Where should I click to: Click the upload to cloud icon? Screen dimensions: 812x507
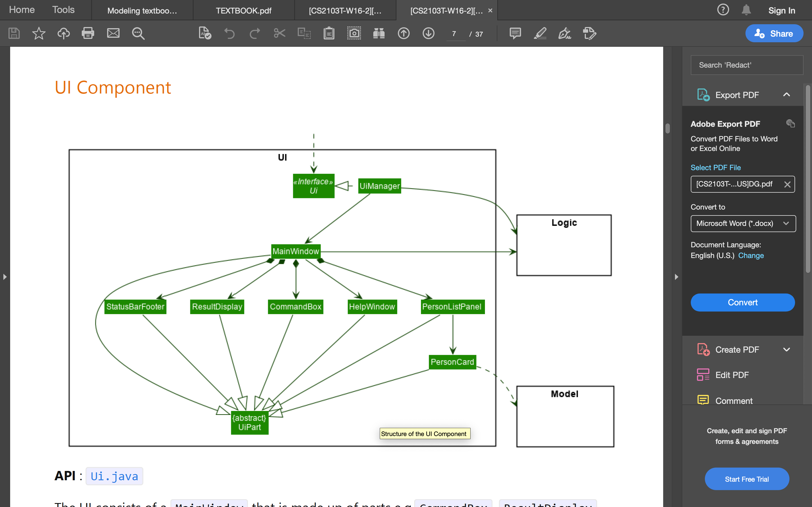click(x=63, y=33)
